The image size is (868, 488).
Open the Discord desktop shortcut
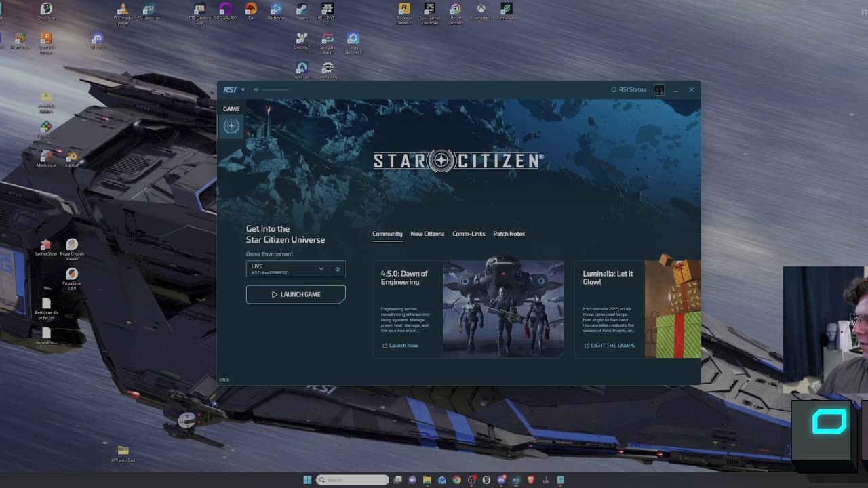97,41
